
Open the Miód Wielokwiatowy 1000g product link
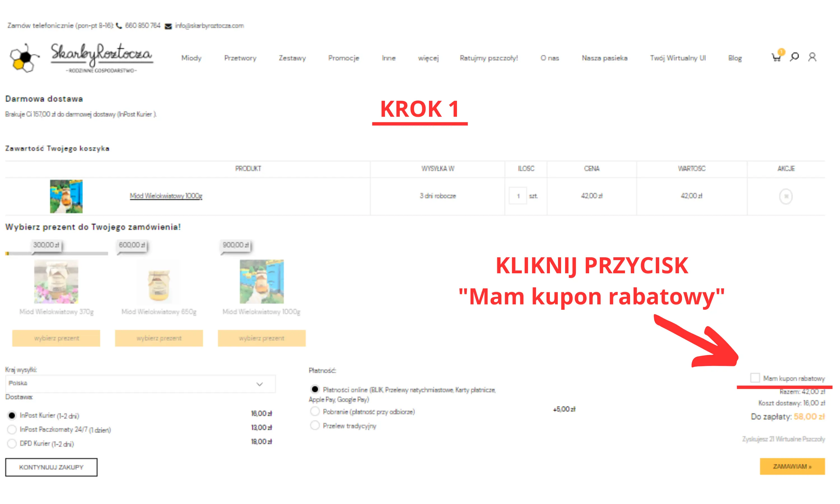166,196
